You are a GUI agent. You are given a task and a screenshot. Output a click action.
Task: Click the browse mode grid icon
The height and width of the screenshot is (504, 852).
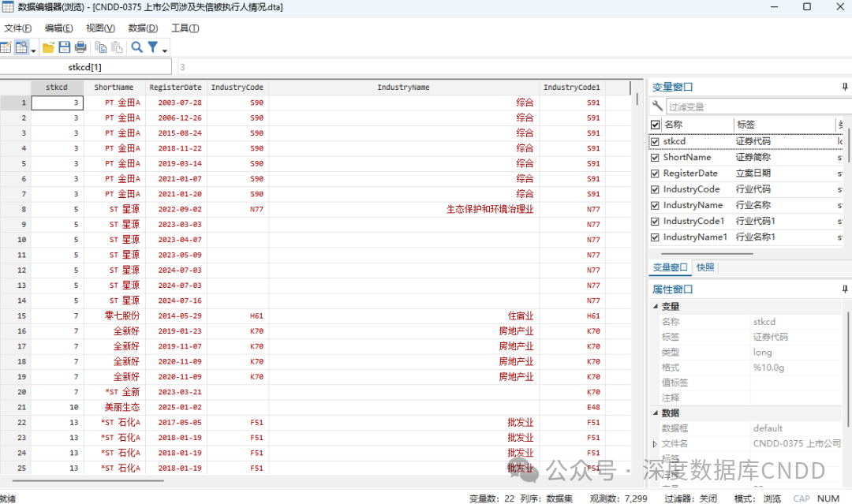(21, 47)
